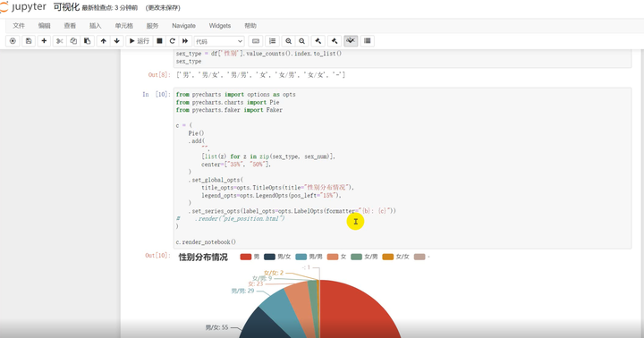
Task: Click the pie label 男/男: 29
Action: point(242,291)
